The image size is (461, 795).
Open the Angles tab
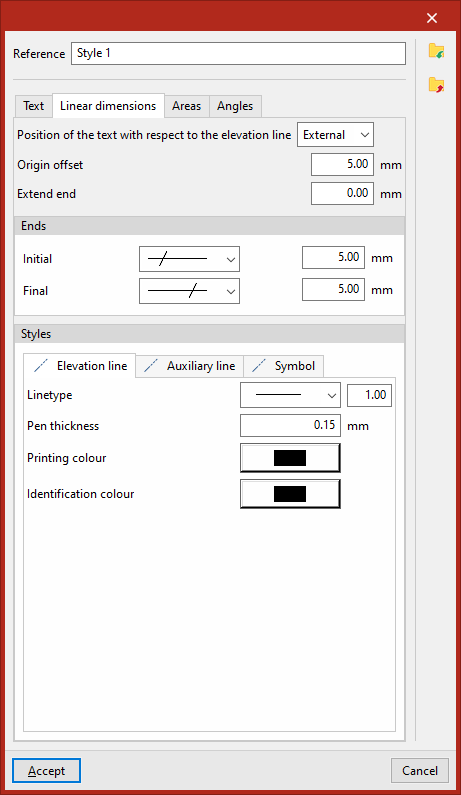(x=235, y=106)
